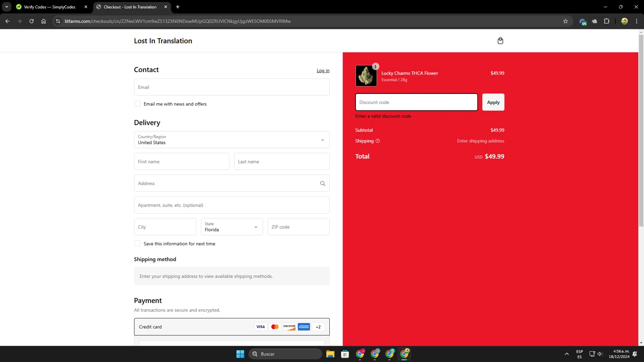Click the ZIP code field
The image size is (644, 362).
298,227
